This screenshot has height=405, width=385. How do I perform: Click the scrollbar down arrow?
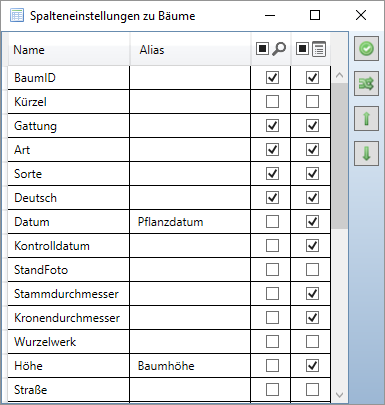click(x=339, y=395)
